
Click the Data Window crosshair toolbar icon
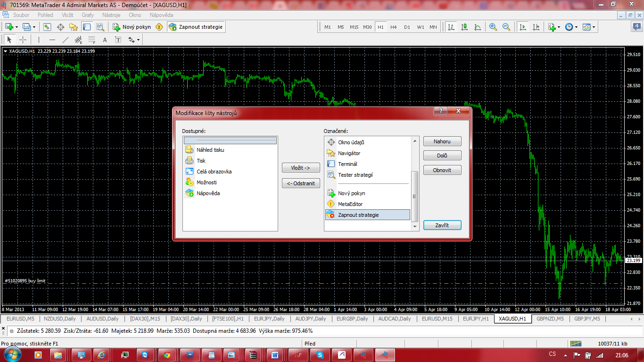coord(60,27)
